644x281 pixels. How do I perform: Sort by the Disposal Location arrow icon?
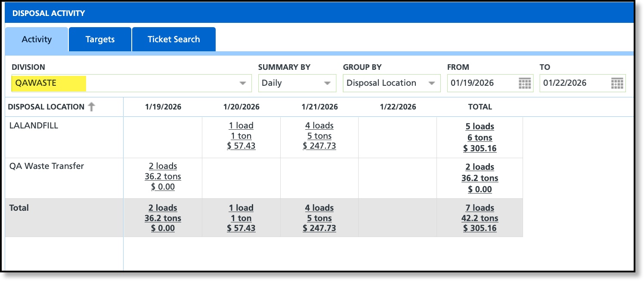point(91,107)
